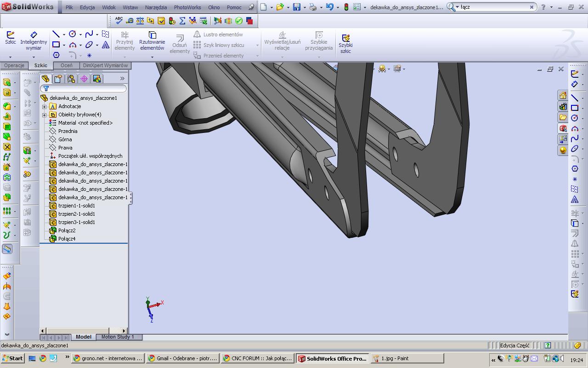Open the Motion Study 1 tab
The width and height of the screenshot is (588, 368).
coord(118,337)
